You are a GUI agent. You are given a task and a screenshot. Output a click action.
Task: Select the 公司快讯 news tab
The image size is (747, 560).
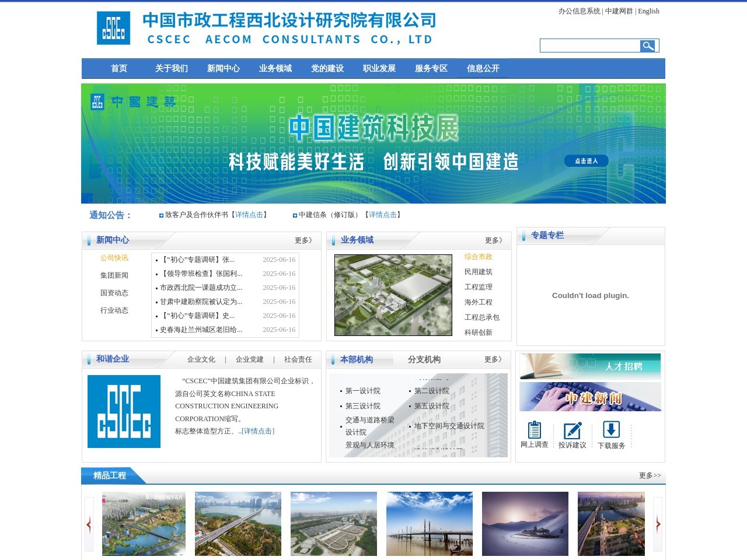click(x=114, y=258)
